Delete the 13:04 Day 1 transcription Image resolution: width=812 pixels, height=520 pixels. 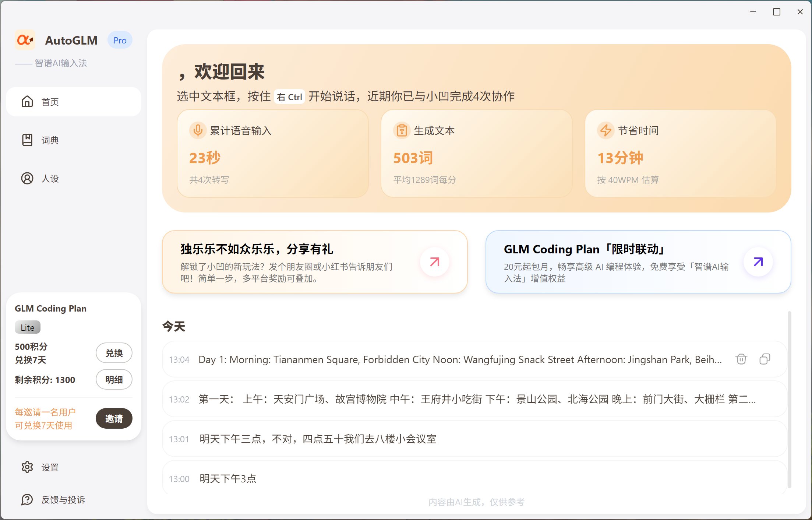[x=741, y=359]
